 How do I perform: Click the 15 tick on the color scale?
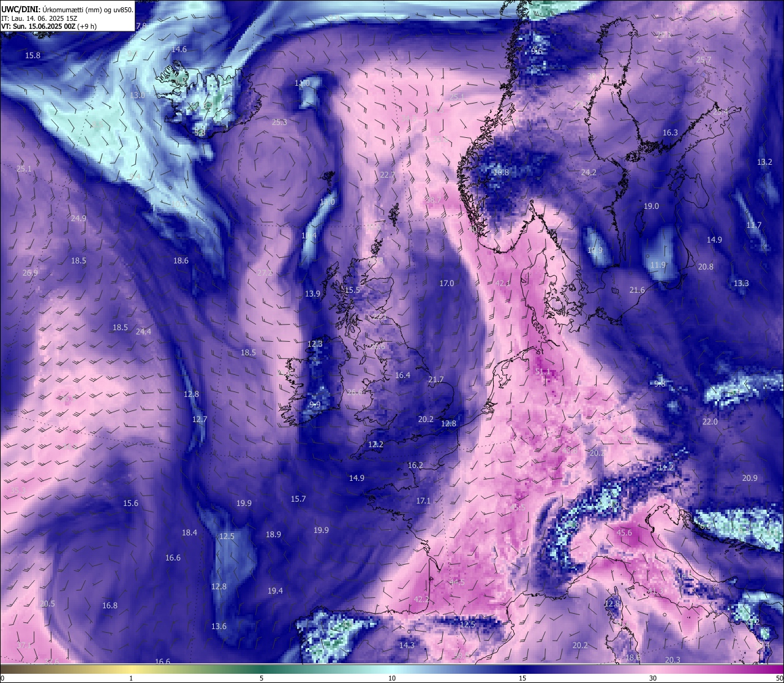tap(522, 678)
